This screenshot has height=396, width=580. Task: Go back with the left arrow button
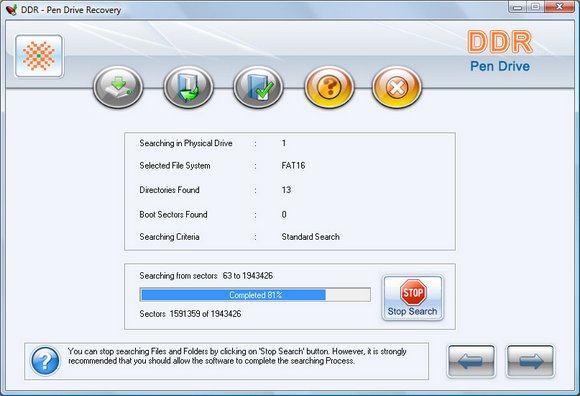click(x=471, y=361)
